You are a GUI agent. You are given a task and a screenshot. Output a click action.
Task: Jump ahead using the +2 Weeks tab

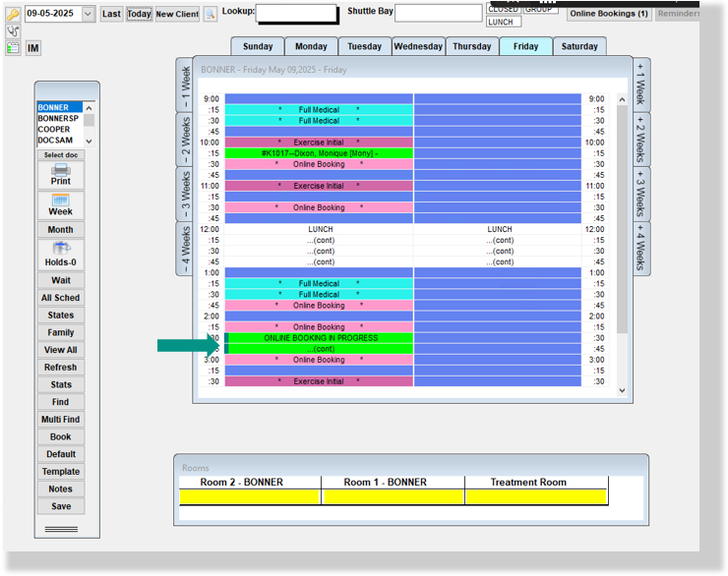pos(639,140)
